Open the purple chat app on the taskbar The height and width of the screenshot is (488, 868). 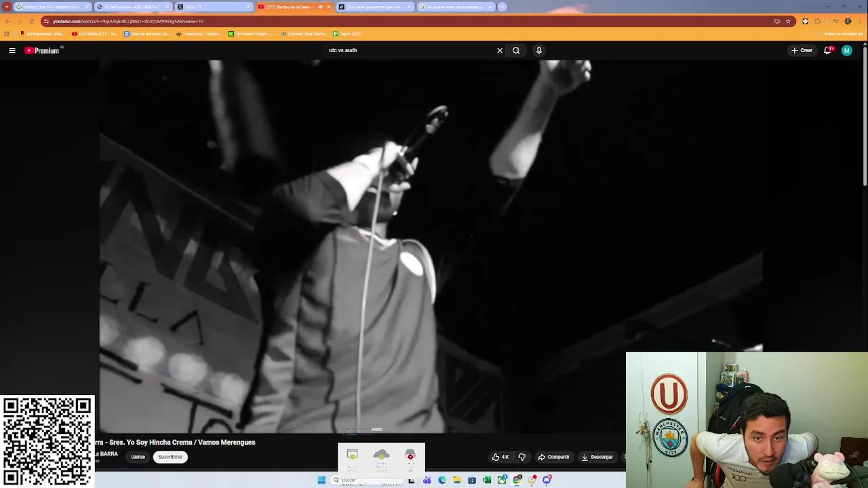(x=547, y=480)
